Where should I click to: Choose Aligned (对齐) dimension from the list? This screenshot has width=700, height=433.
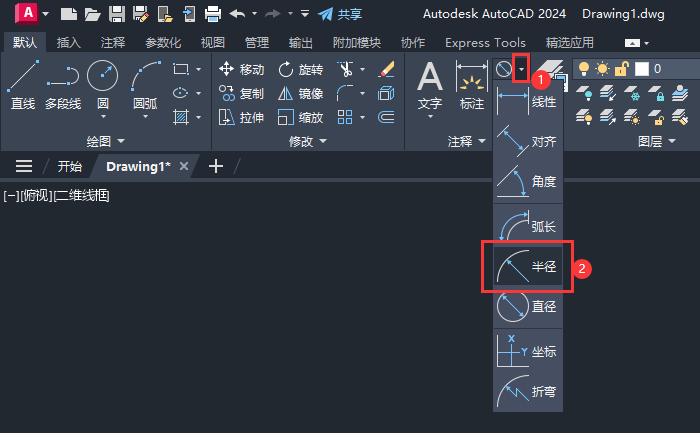point(528,142)
